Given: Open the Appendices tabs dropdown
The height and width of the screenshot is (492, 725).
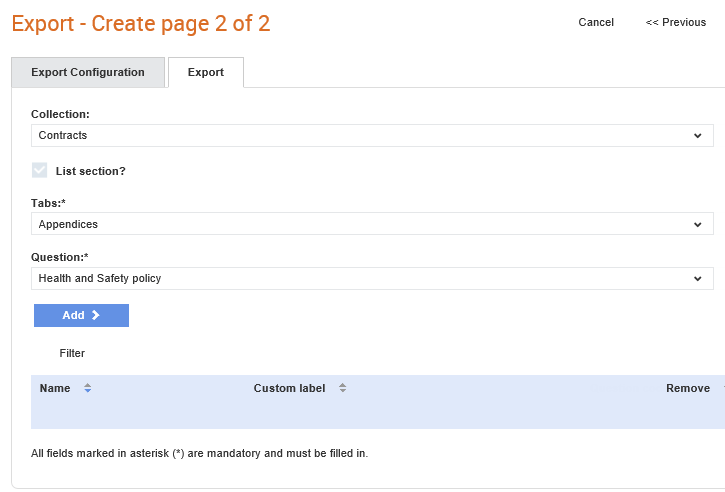Looking at the screenshot, I should click(372, 224).
